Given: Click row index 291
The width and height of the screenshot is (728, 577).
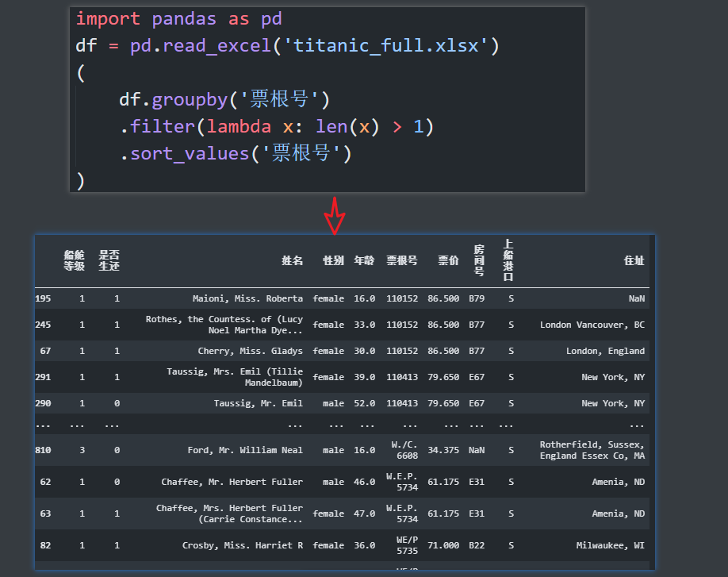Looking at the screenshot, I should click(43, 377).
